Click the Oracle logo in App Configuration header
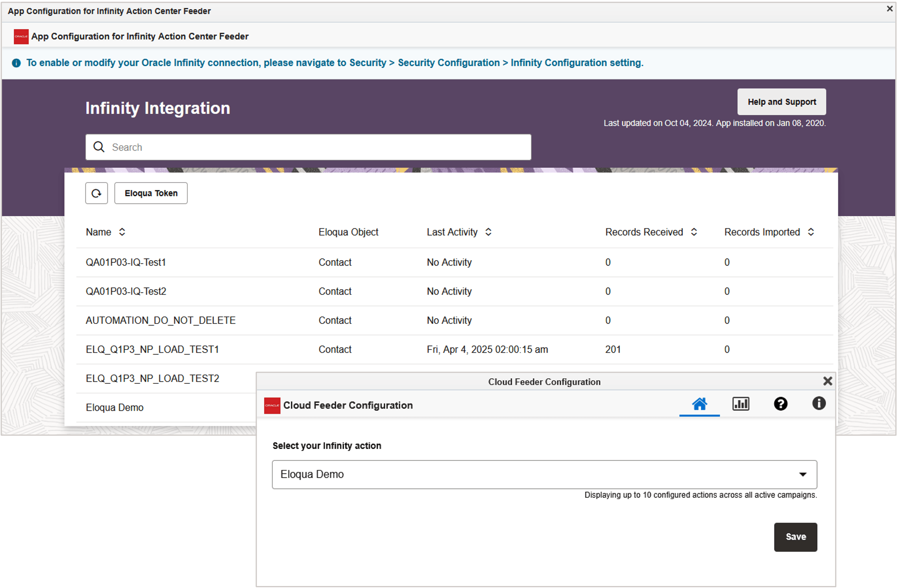The image size is (898, 588). (21, 37)
